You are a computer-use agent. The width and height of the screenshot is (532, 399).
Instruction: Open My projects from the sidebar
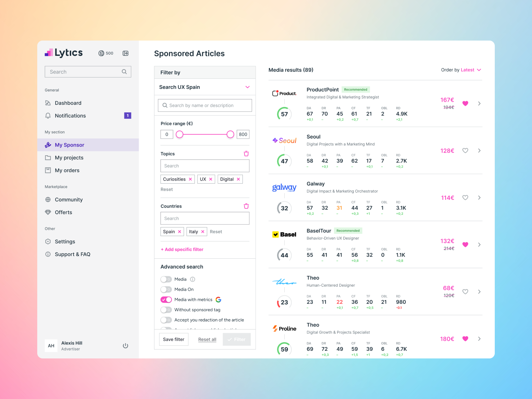coord(69,158)
